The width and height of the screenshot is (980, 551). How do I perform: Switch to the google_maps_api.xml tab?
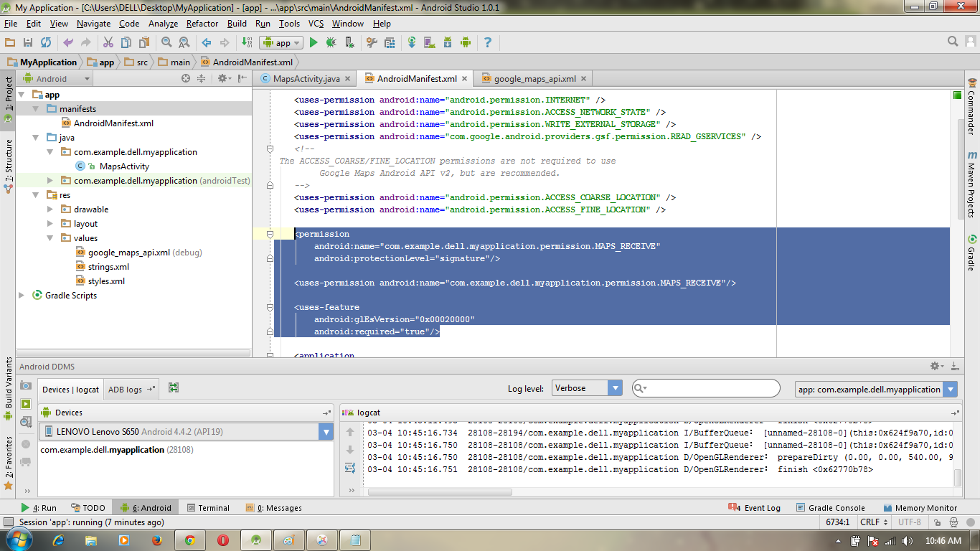(x=534, y=79)
